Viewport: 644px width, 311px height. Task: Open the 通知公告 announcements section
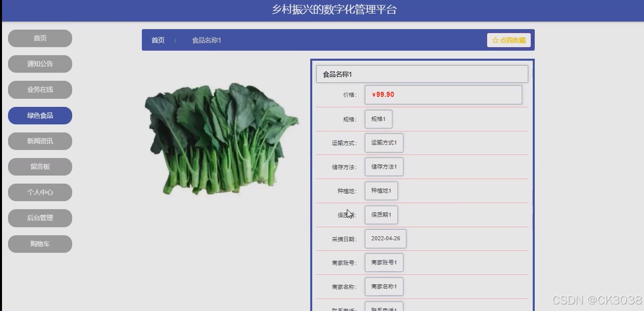pos(40,64)
